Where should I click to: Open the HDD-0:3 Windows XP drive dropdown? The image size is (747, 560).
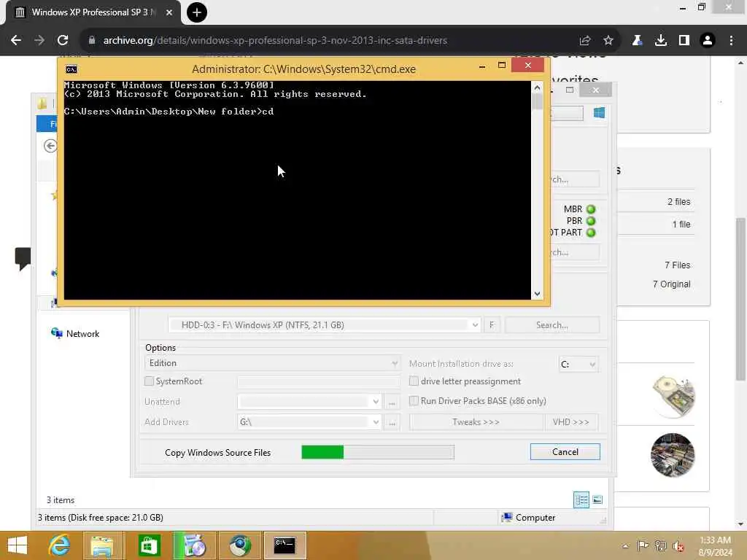point(324,325)
